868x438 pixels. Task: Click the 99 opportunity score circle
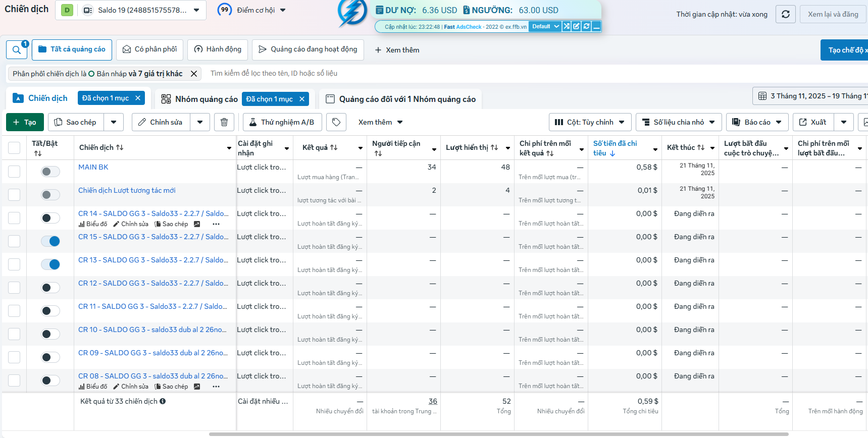(x=225, y=10)
